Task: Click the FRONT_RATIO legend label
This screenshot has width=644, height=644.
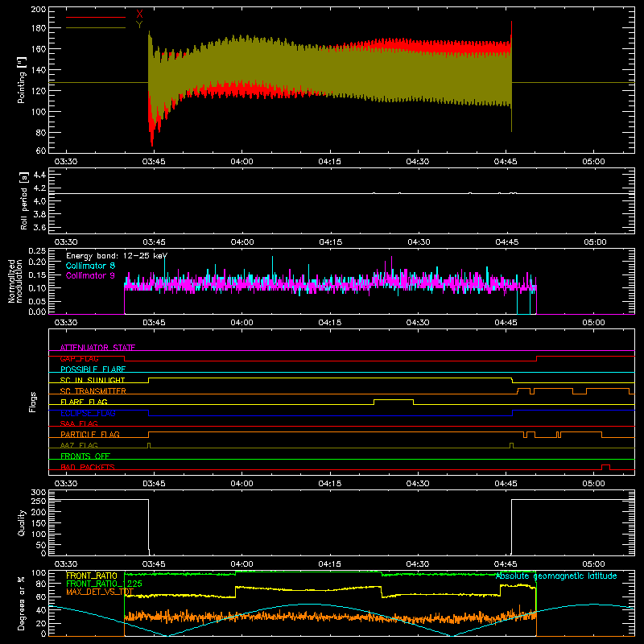Action: click(x=92, y=576)
